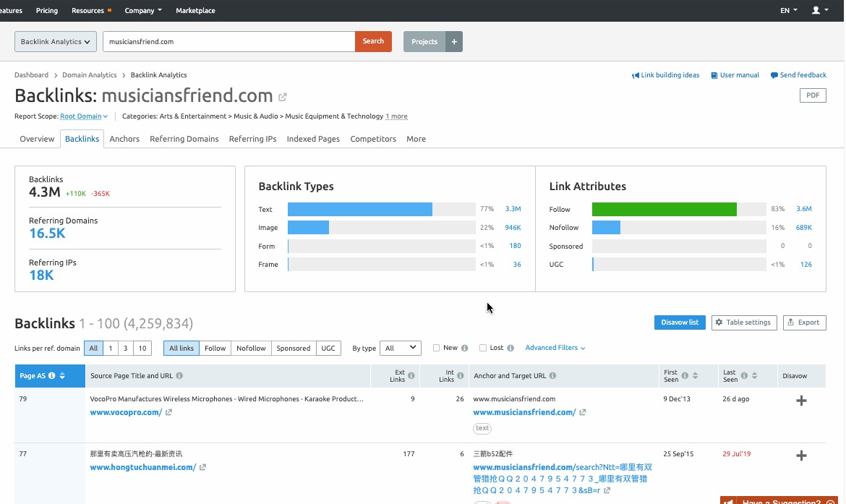Open the Marketplace menu
Screen dimensions: 846x504
click(x=195, y=10)
